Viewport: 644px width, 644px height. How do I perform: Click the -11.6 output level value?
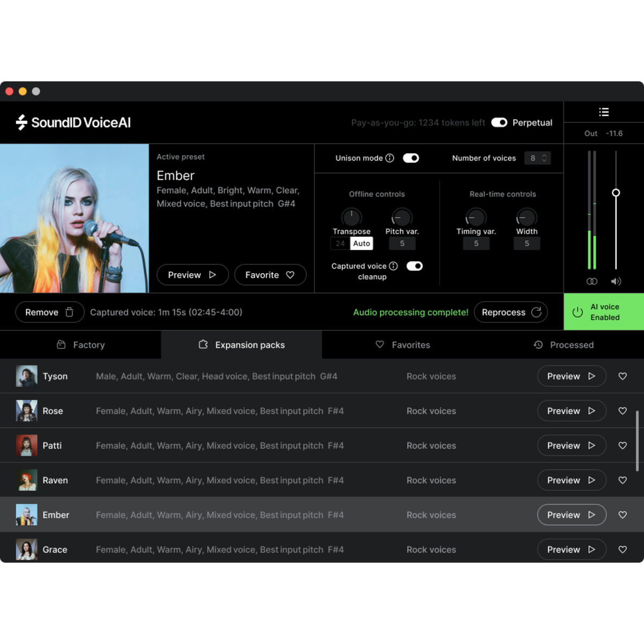614,134
